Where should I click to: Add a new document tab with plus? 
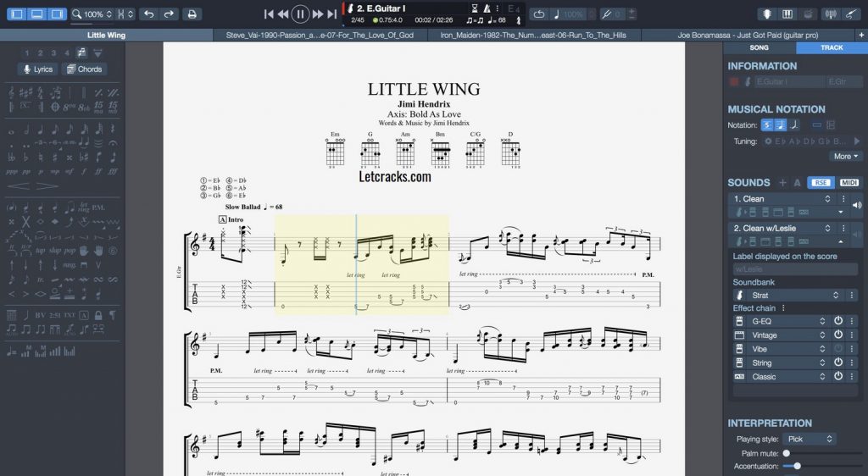(861, 35)
